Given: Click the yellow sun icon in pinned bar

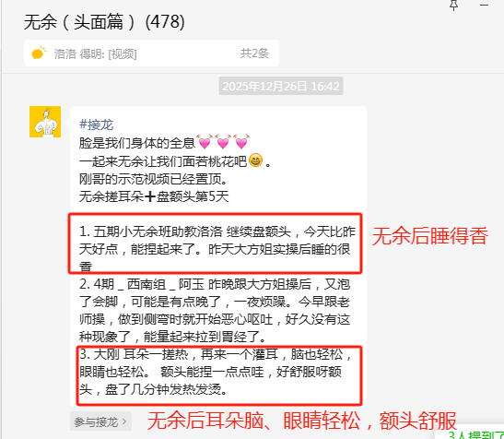Looking at the screenshot, I should point(39,53).
